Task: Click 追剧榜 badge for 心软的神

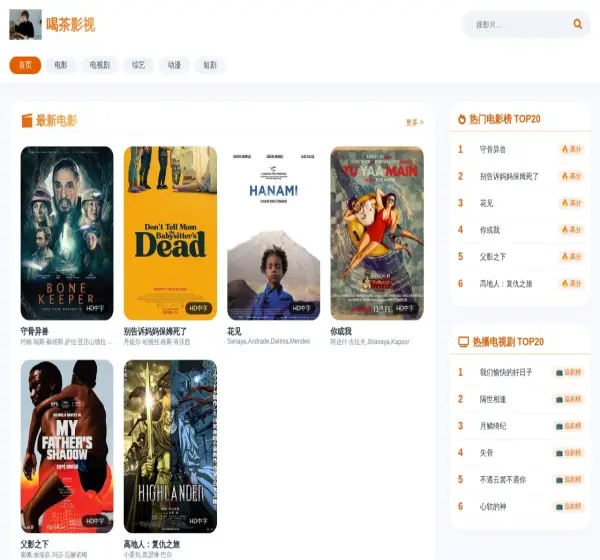Action: tap(568, 506)
